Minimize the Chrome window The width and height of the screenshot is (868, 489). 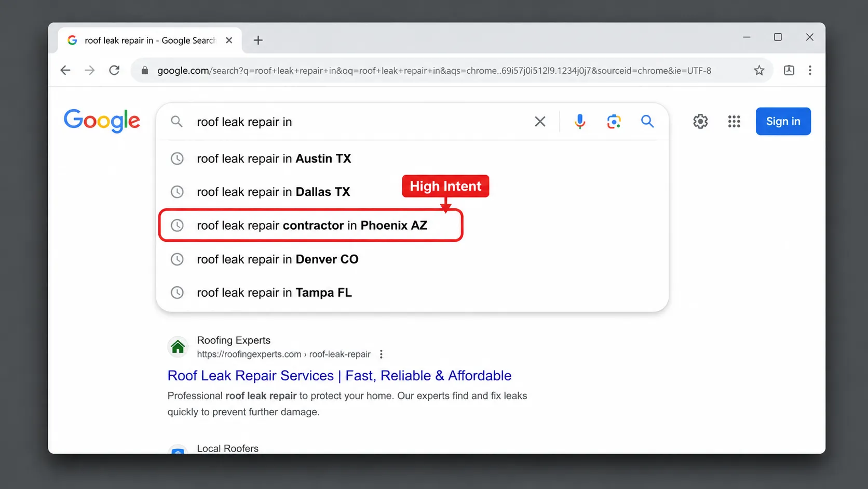(x=747, y=37)
